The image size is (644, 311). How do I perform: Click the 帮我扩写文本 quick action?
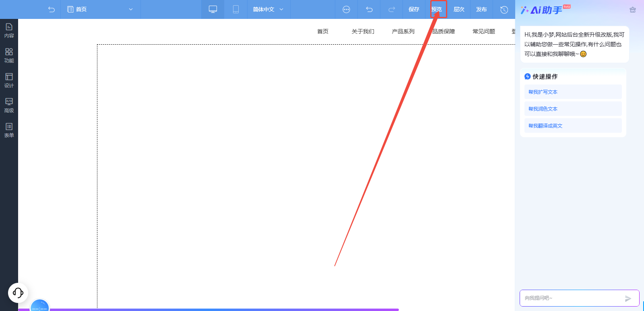pos(573,92)
